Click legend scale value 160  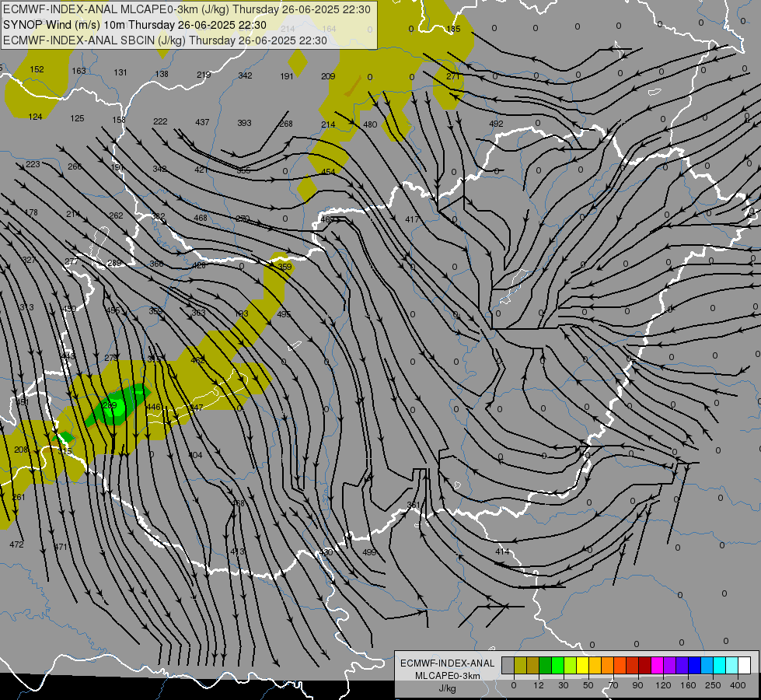coord(688,685)
